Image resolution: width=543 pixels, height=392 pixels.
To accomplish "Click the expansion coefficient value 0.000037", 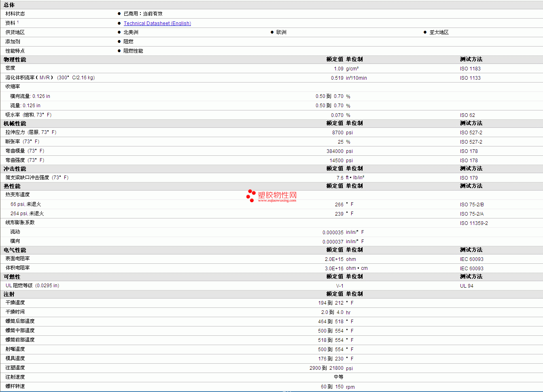I will point(333,242).
